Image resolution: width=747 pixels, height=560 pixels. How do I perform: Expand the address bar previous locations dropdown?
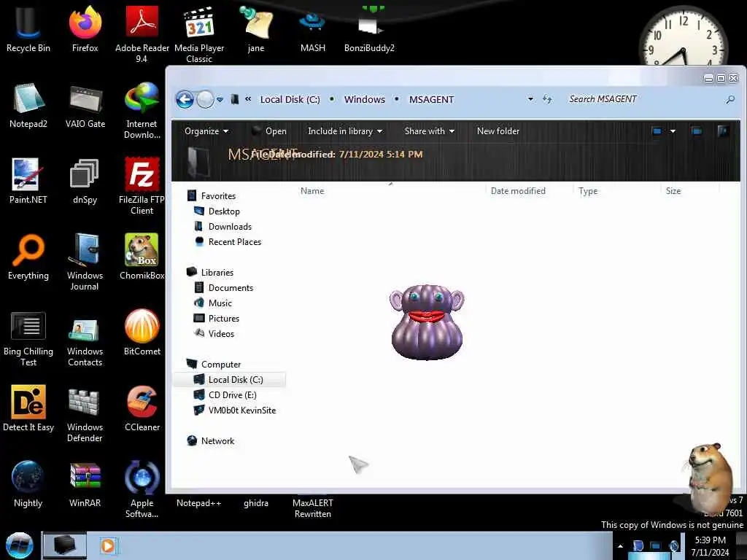pos(530,99)
